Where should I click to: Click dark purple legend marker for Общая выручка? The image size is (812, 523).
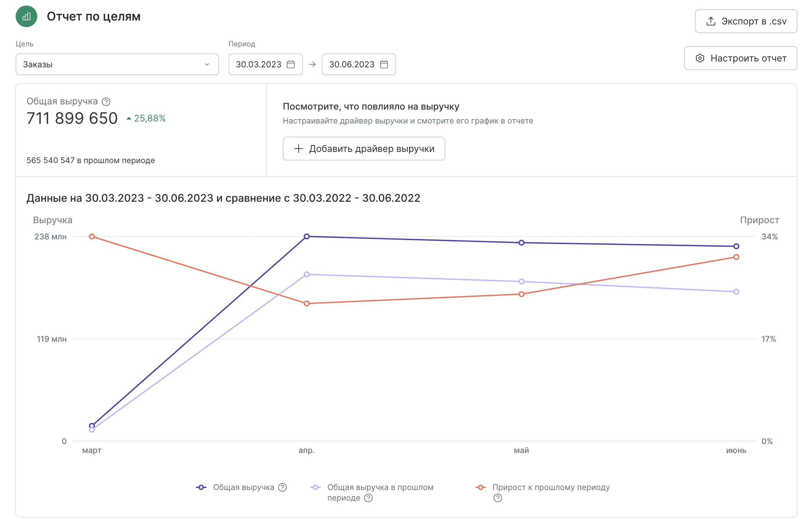[x=201, y=487]
